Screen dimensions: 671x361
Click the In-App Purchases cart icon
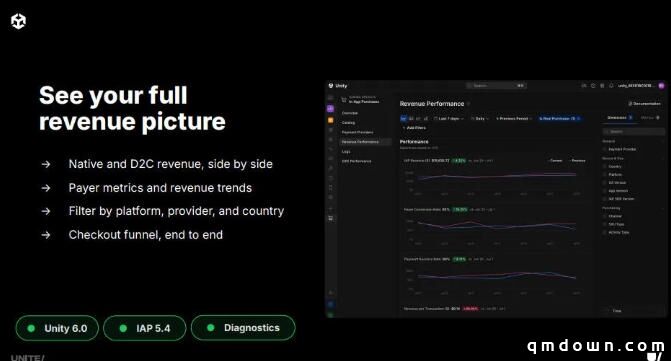coord(344,100)
